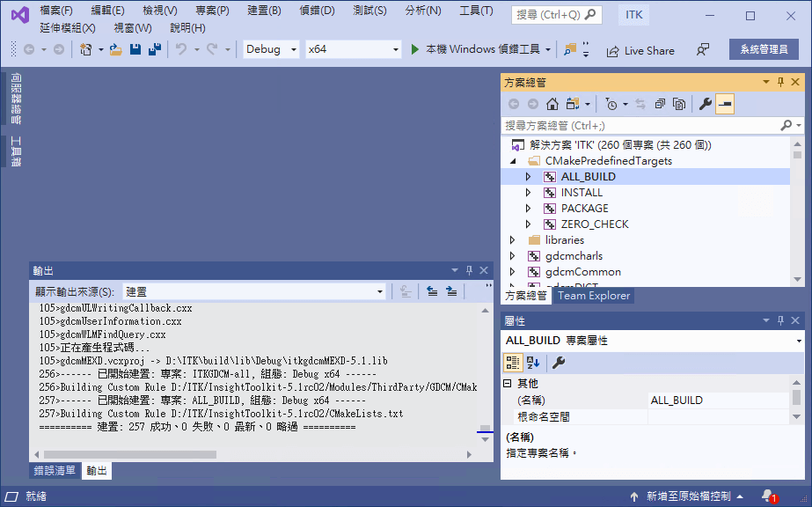
Task: Click the Solution Explorer vertical scrollbar
Action: 798,212
